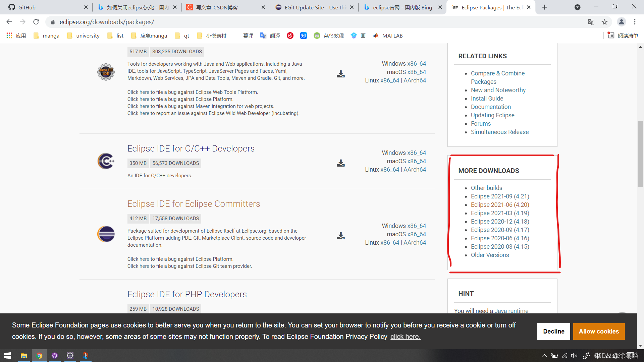Toggle the bookmark star for this page
Screen dimensions: 644x362
pyautogui.click(x=605, y=22)
